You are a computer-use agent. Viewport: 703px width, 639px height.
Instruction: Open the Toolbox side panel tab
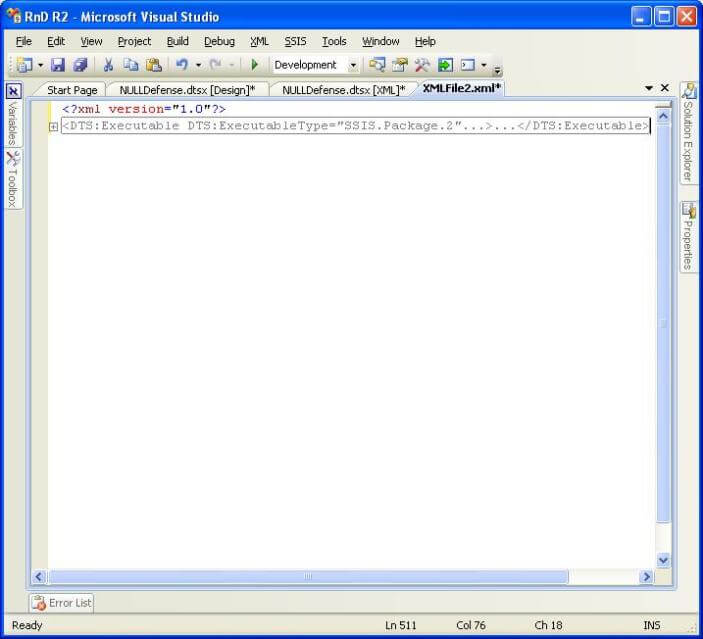coord(13,179)
